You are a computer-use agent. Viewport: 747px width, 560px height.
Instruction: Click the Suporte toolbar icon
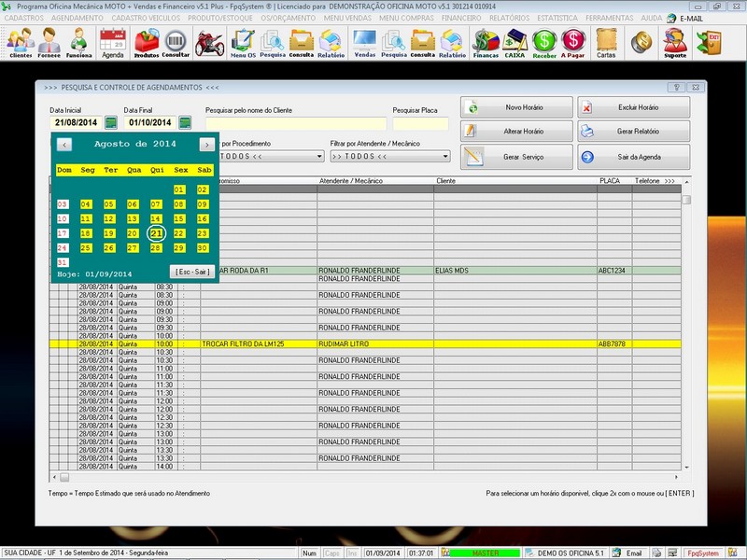pyautogui.click(x=674, y=42)
